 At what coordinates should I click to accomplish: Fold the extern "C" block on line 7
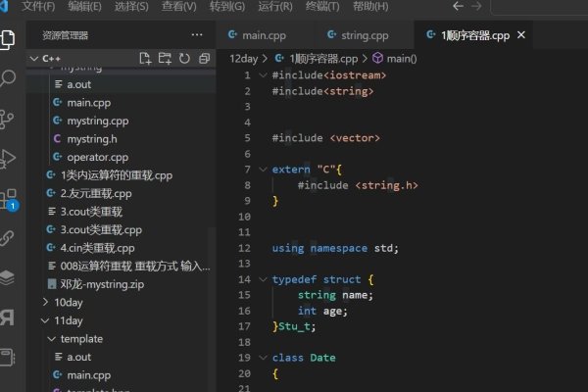pyautogui.click(x=263, y=170)
